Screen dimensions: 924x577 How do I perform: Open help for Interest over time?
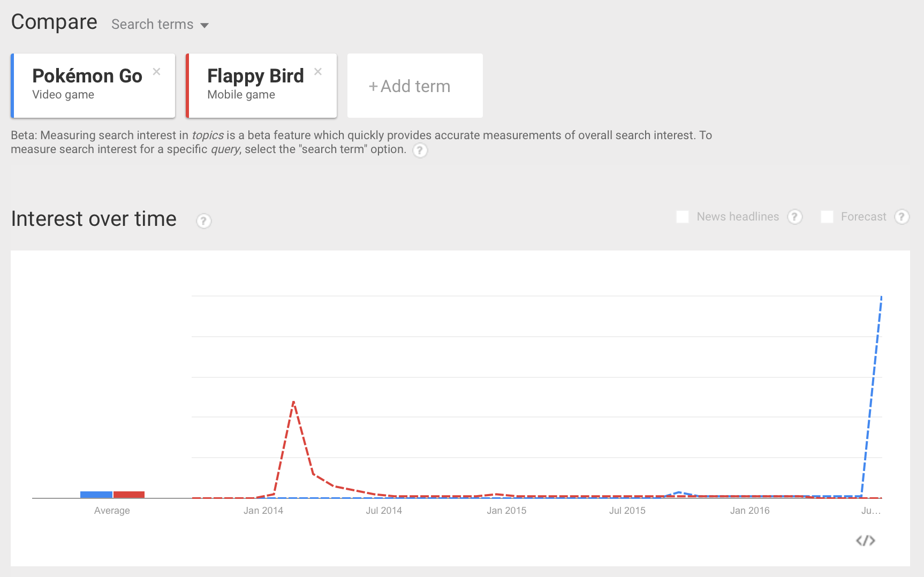click(x=203, y=221)
